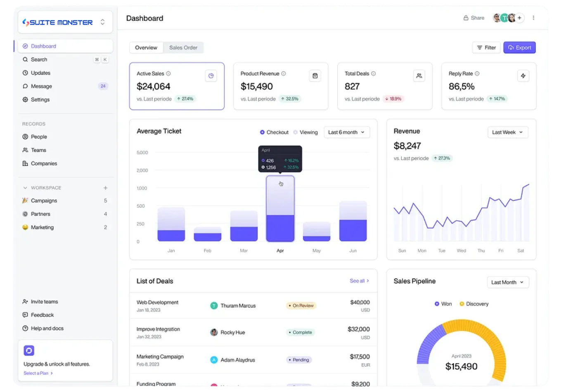Toggle the Discovery legend in Sales Pipeline

tap(474, 304)
